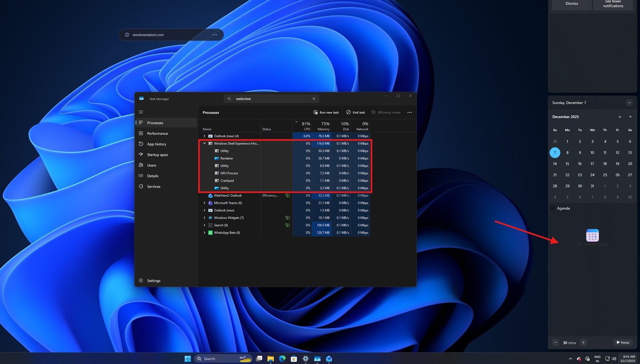The width and height of the screenshot is (640, 364).
Task: Toggle Efficiency mode on the Search process
Action: [287, 225]
